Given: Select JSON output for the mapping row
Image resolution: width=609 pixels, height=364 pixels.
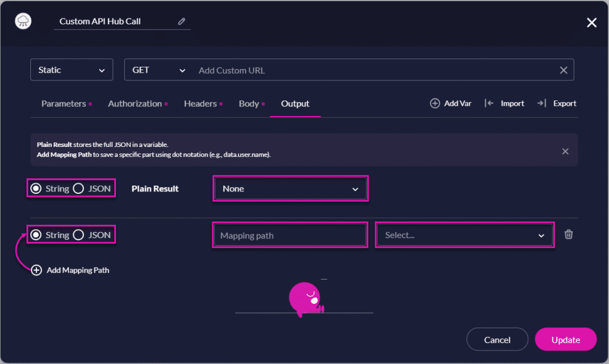Looking at the screenshot, I should 78,234.
